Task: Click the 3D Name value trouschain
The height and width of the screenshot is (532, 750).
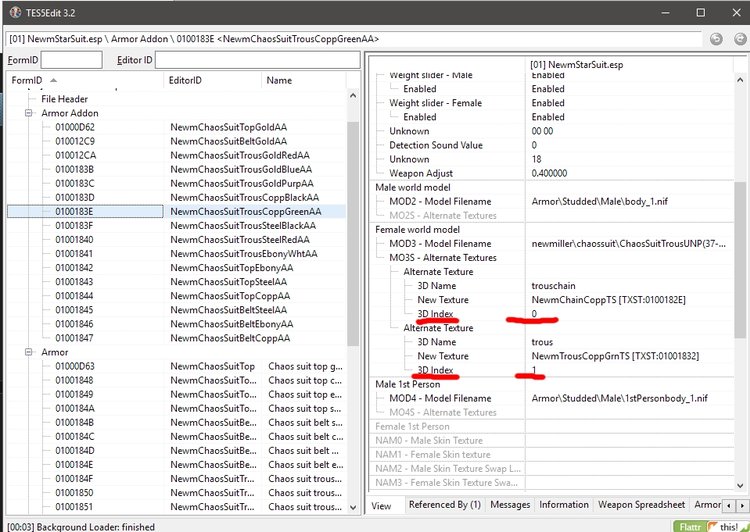Action: point(553,286)
